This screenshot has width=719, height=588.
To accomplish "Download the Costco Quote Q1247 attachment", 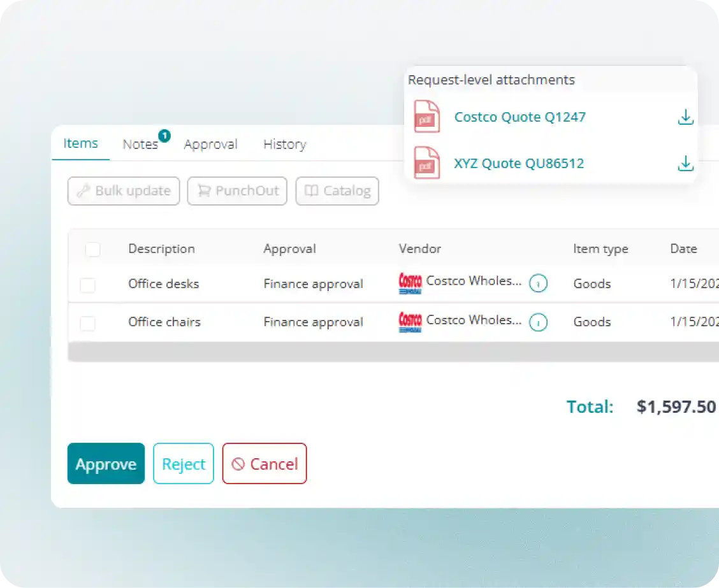I will click(685, 117).
